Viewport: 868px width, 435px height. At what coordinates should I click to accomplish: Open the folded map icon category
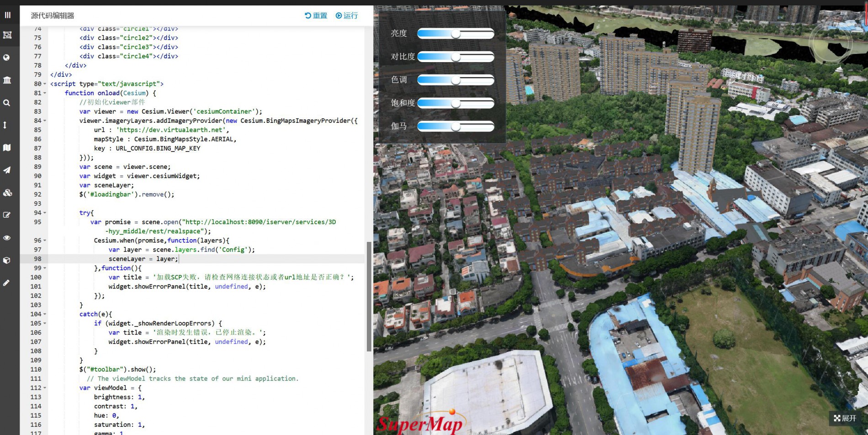point(7,147)
